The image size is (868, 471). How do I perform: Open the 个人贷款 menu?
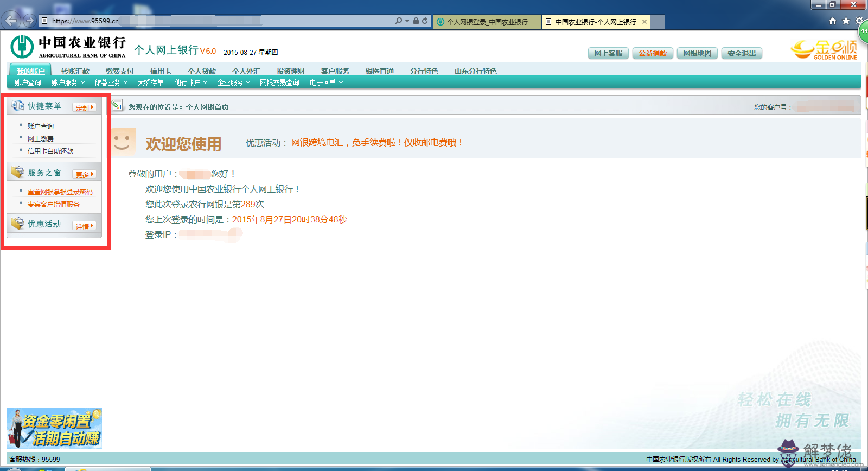202,71
